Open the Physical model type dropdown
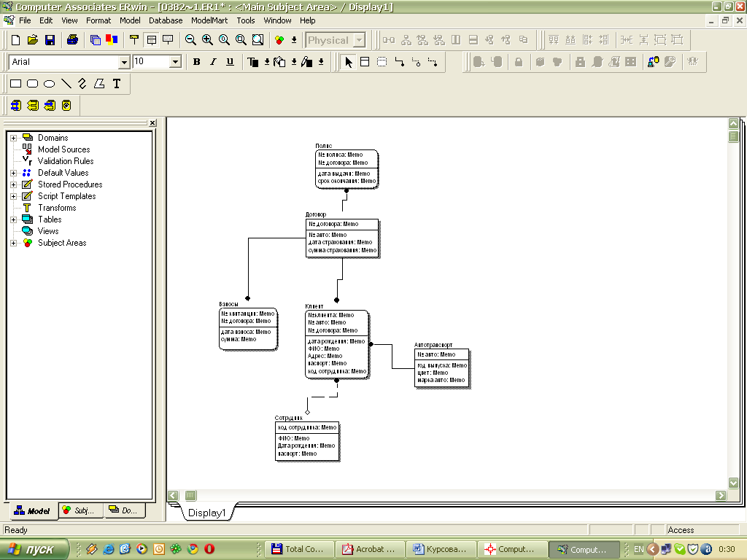The image size is (747, 560). tap(360, 40)
